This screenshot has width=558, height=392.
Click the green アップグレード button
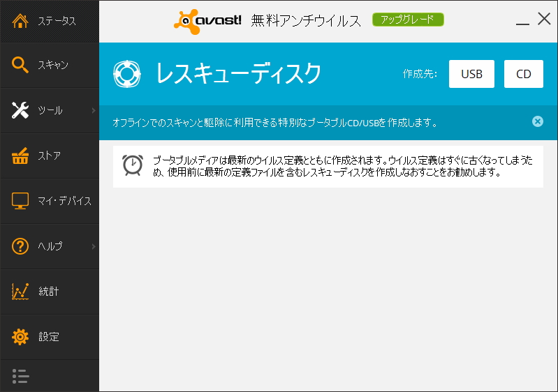click(408, 20)
